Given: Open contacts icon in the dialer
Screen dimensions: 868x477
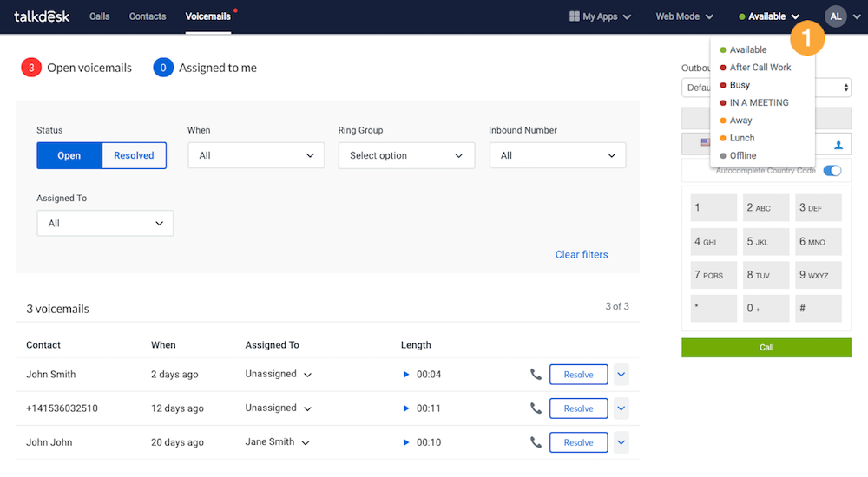Looking at the screenshot, I should pos(838,145).
